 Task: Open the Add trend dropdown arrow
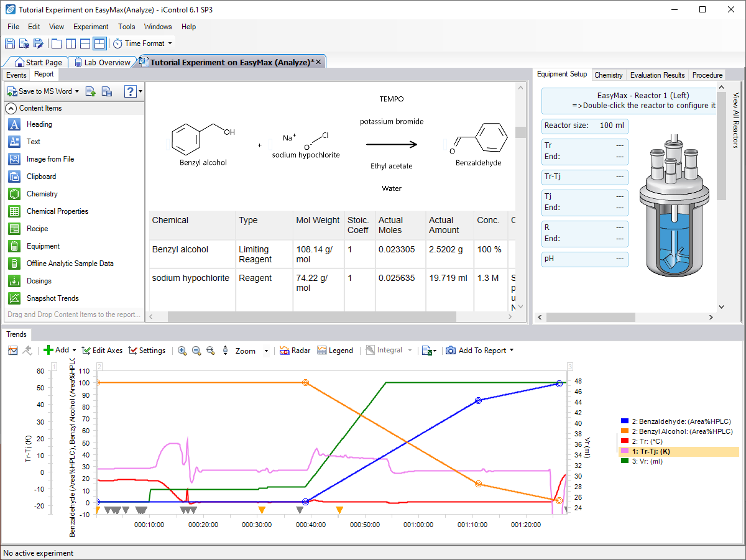tap(75, 351)
